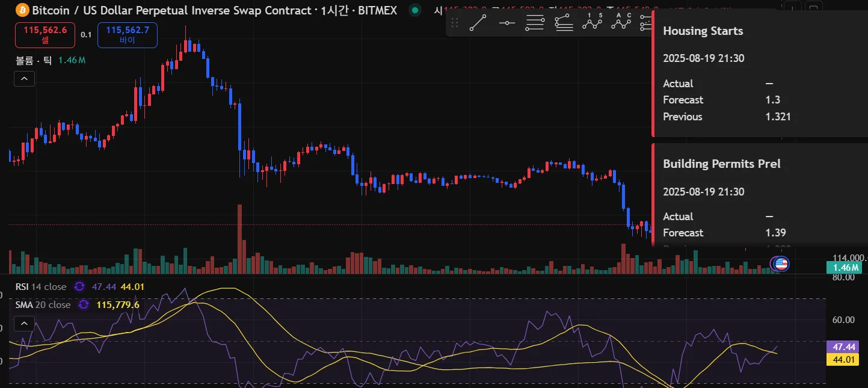Select the ABC correction wave tool
Viewport: 868px width, 388px height.
click(x=620, y=23)
